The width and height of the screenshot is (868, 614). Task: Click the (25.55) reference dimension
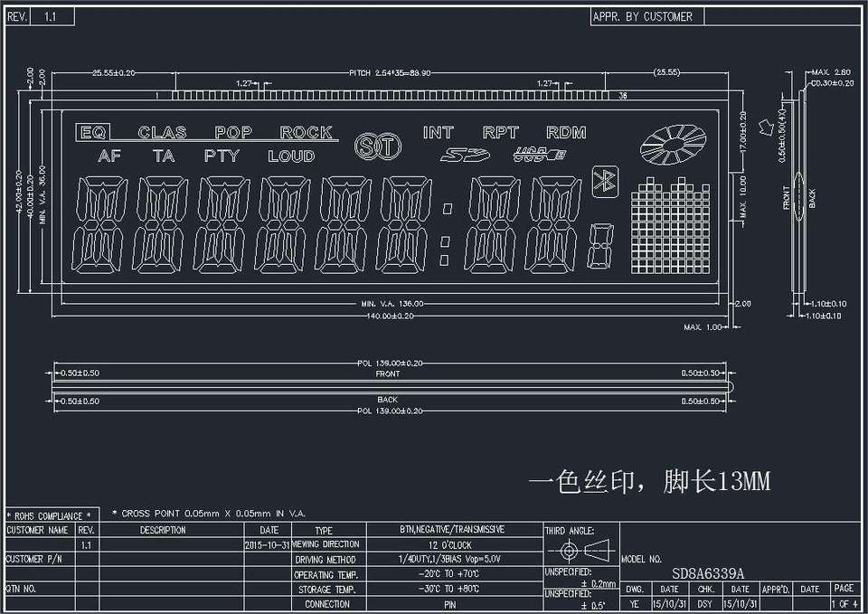pos(666,72)
